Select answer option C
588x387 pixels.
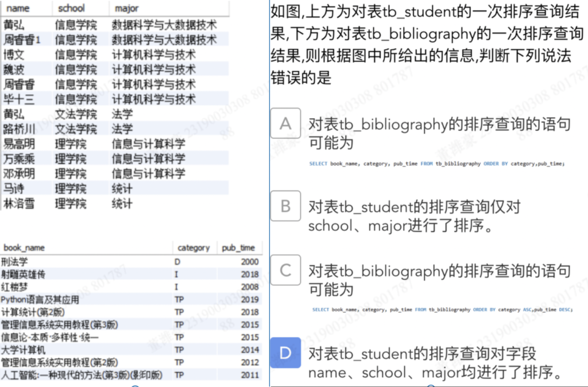tap(285, 270)
